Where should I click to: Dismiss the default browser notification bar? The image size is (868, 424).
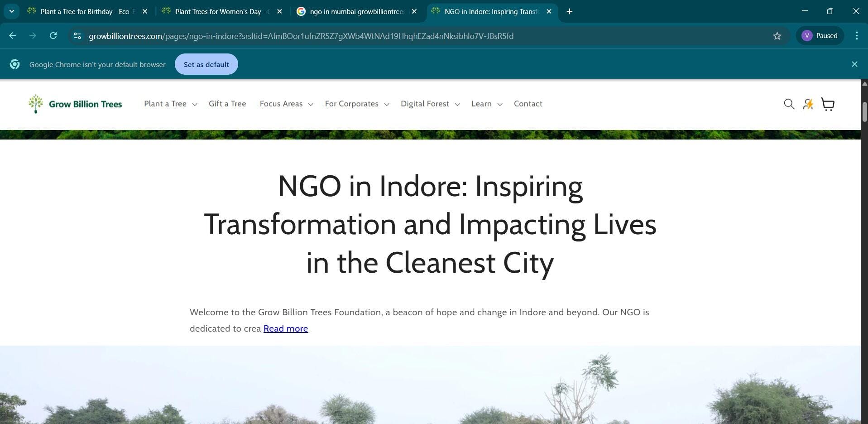pos(854,64)
